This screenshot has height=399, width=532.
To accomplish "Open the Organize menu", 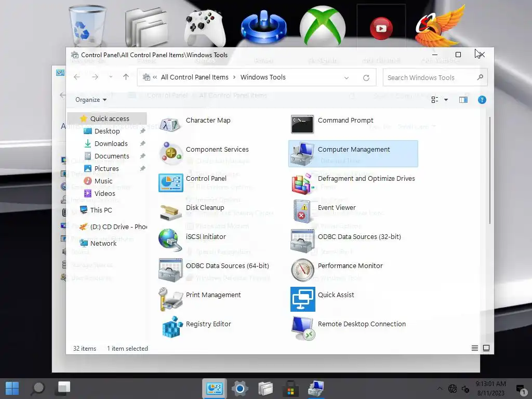I will pyautogui.click(x=90, y=100).
